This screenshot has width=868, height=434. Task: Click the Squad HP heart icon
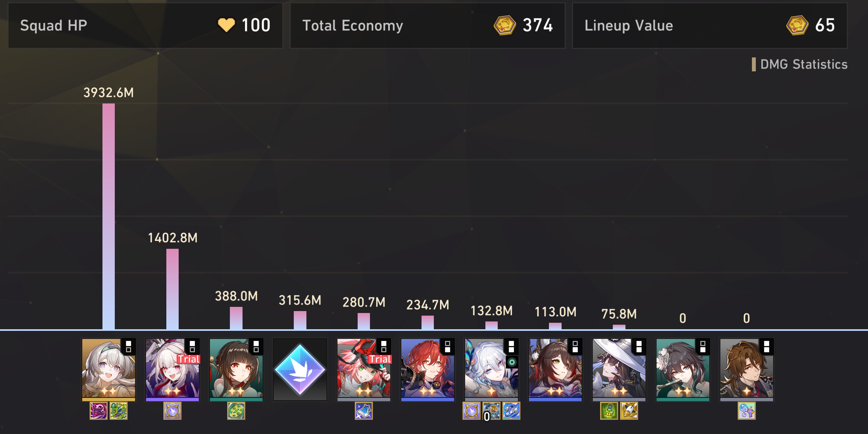pyautogui.click(x=226, y=25)
